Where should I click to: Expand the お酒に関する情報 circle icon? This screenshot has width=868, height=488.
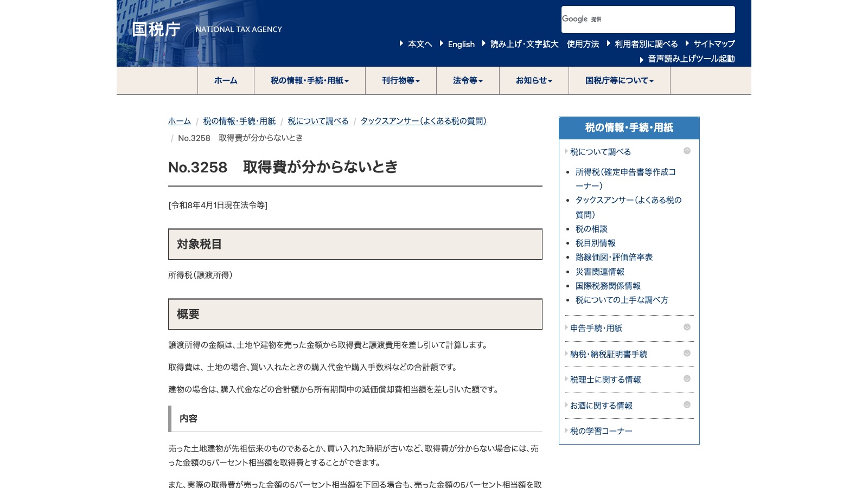(687, 404)
